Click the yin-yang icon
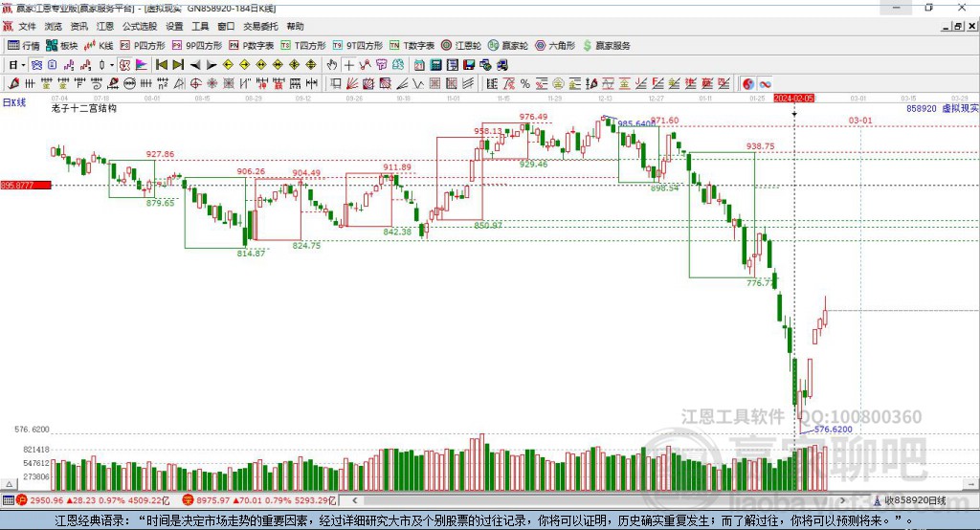980x530 pixels. point(748,84)
